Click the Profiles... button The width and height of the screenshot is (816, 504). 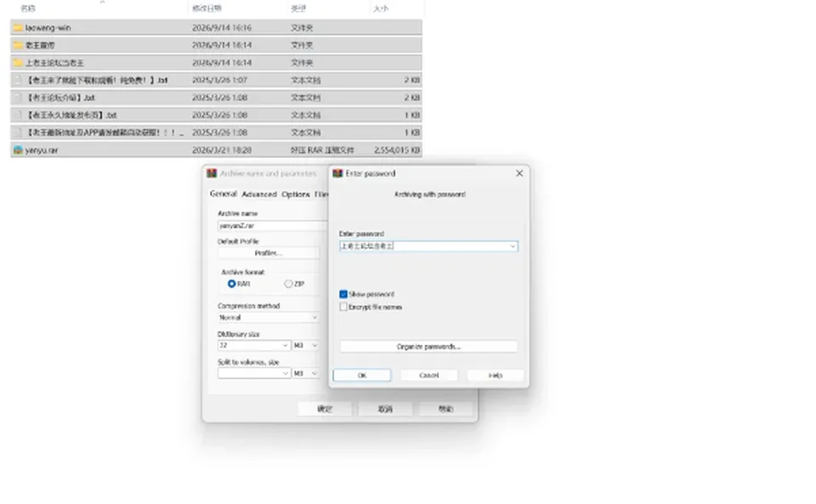tap(269, 252)
